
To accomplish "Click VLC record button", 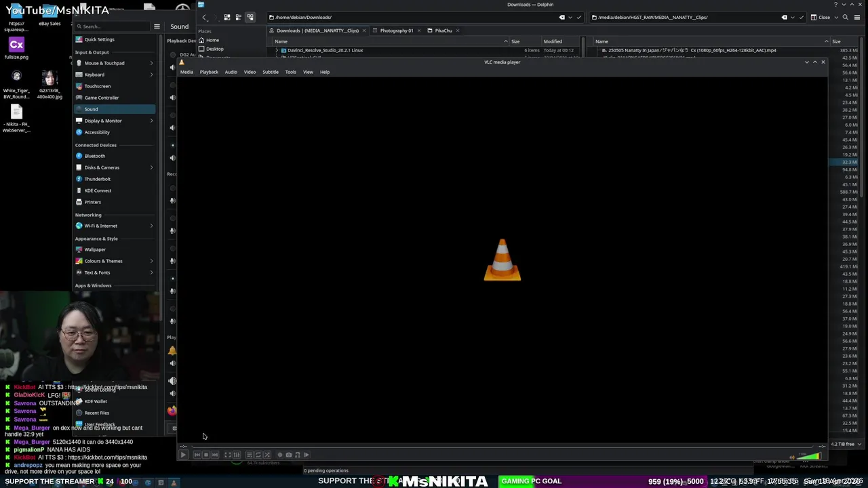I will click(x=280, y=455).
